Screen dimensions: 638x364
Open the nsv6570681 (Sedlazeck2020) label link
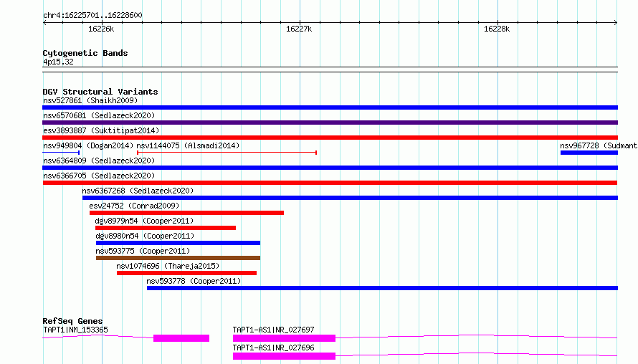tap(99, 115)
